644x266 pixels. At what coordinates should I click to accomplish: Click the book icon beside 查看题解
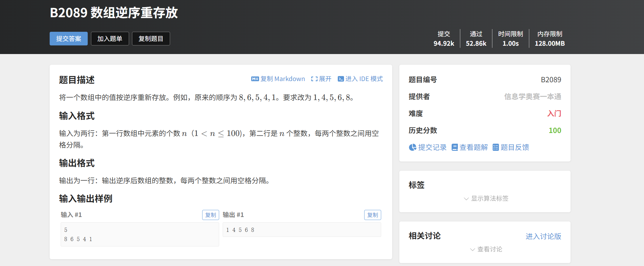[x=455, y=148]
